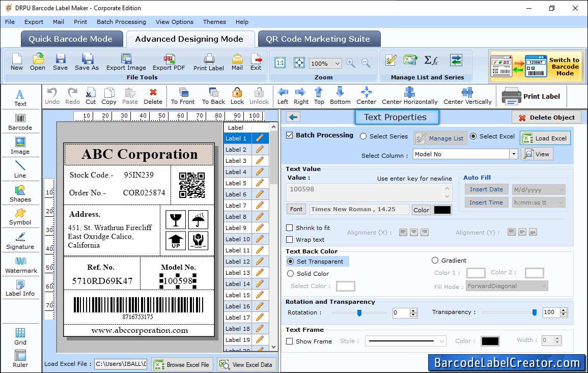Enable Shrink to fit
Screen dimensions: 588x373
pyautogui.click(x=290, y=227)
